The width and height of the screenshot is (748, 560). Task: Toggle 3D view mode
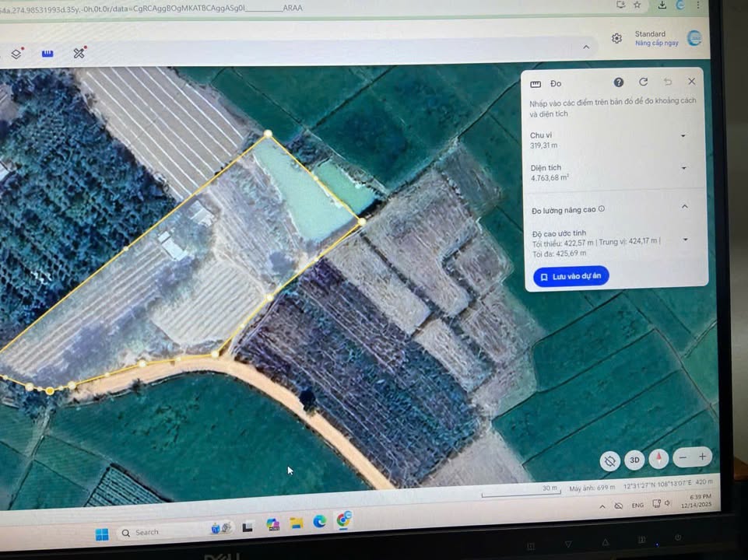tap(634, 460)
